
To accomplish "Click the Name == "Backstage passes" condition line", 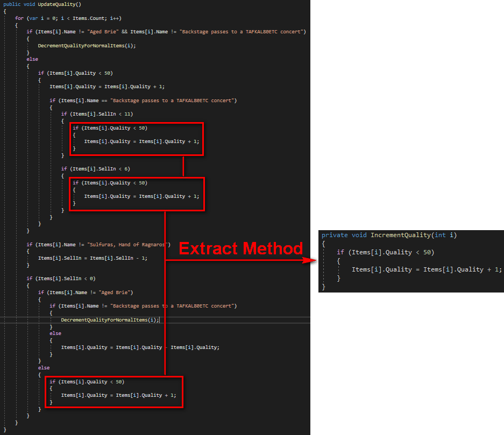I will 143,101.
